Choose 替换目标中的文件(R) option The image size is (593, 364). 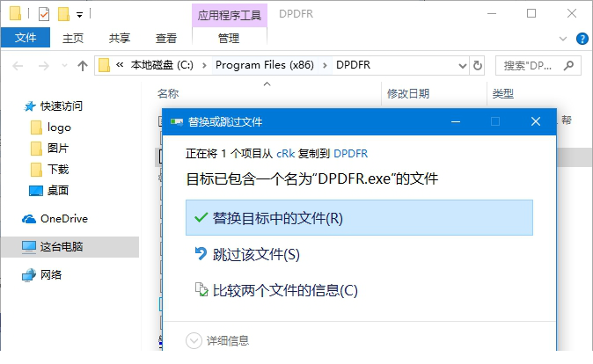click(359, 218)
